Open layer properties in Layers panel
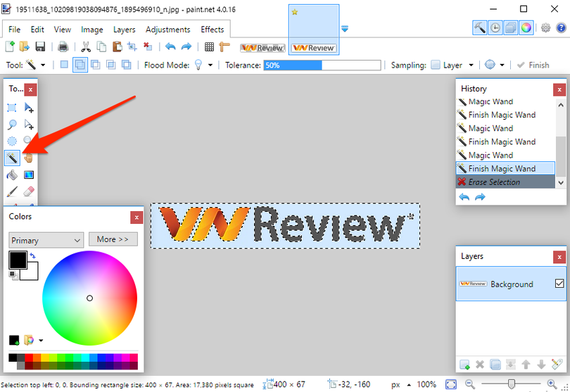 click(557, 365)
